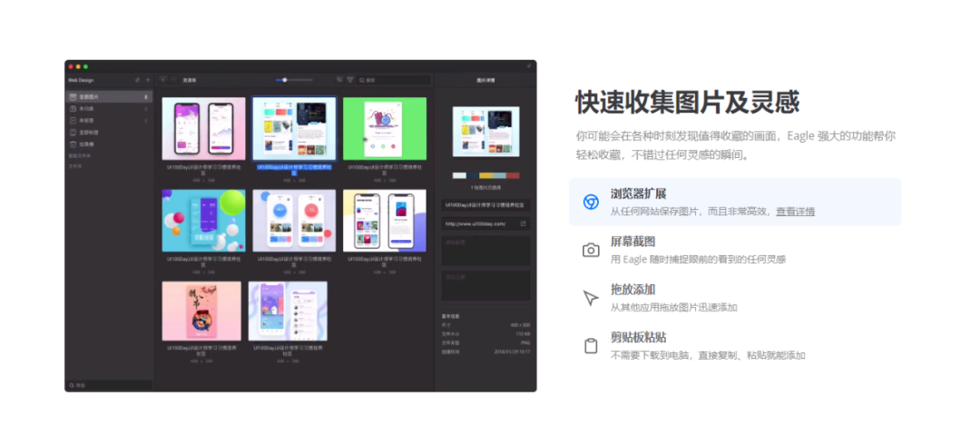The image size is (980, 436).
Task: Click the pin icon in title bar
Action: click(529, 65)
